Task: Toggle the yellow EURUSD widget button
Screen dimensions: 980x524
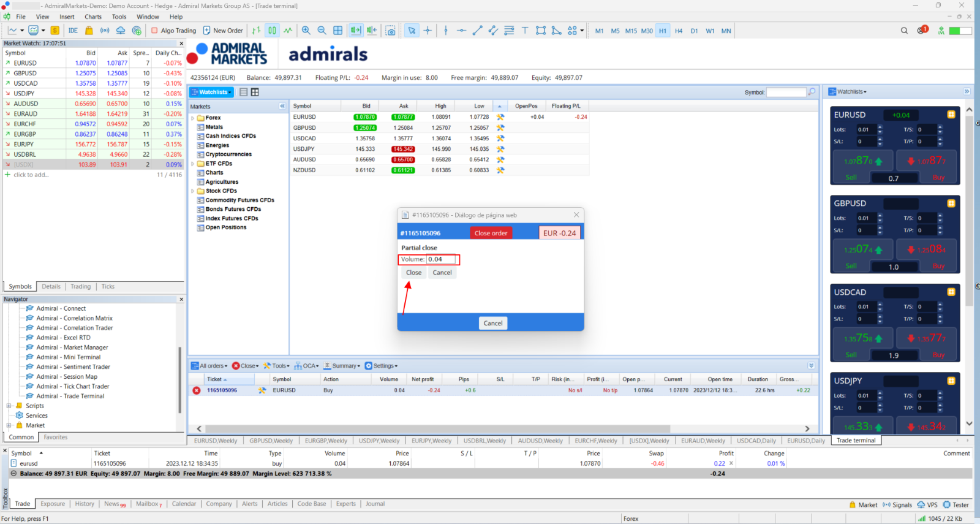Action: click(x=951, y=115)
